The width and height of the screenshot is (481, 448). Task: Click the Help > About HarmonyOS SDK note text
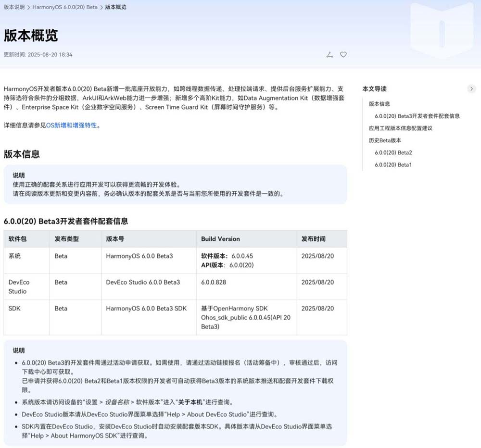tap(74, 436)
